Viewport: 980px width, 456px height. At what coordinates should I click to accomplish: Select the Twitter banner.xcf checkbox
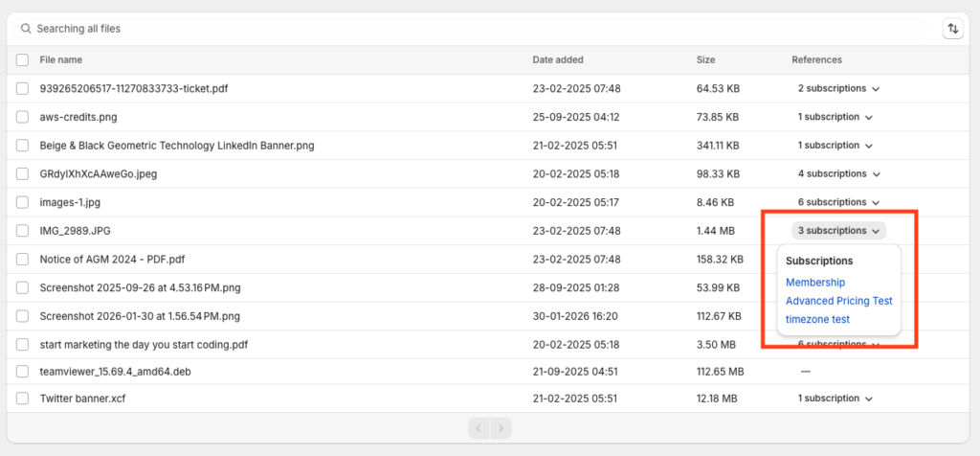[23, 399]
